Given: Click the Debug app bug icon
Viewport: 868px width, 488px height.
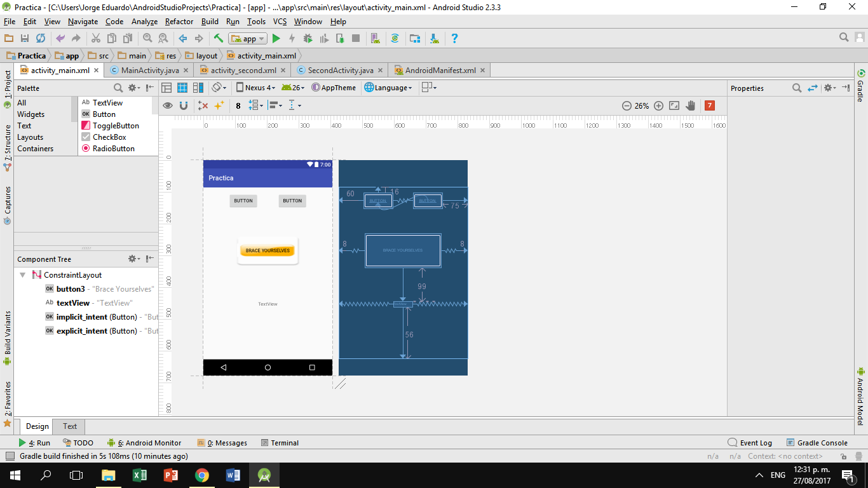Looking at the screenshot, I should pos(308,39).
